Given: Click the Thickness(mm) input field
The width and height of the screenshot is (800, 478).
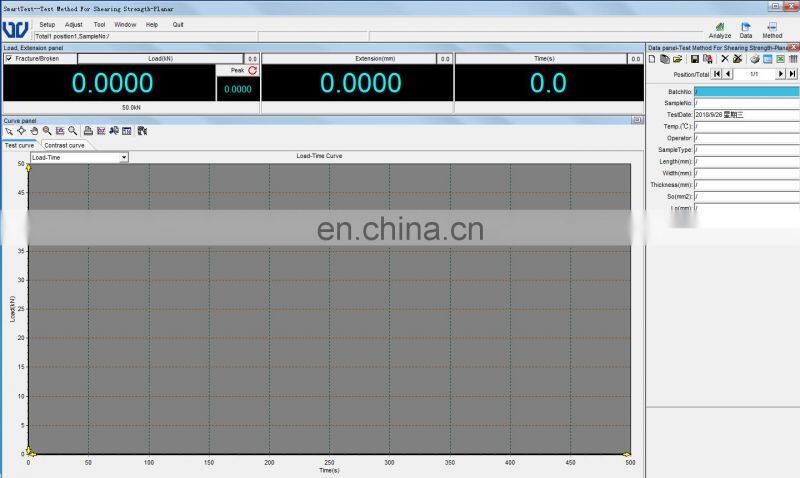Looking at the screenshot, I should click(x=747, y=185).
